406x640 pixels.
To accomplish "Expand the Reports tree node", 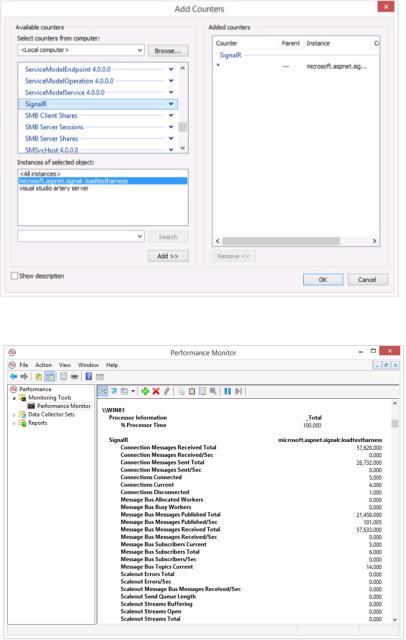I will tap(14, 423).
